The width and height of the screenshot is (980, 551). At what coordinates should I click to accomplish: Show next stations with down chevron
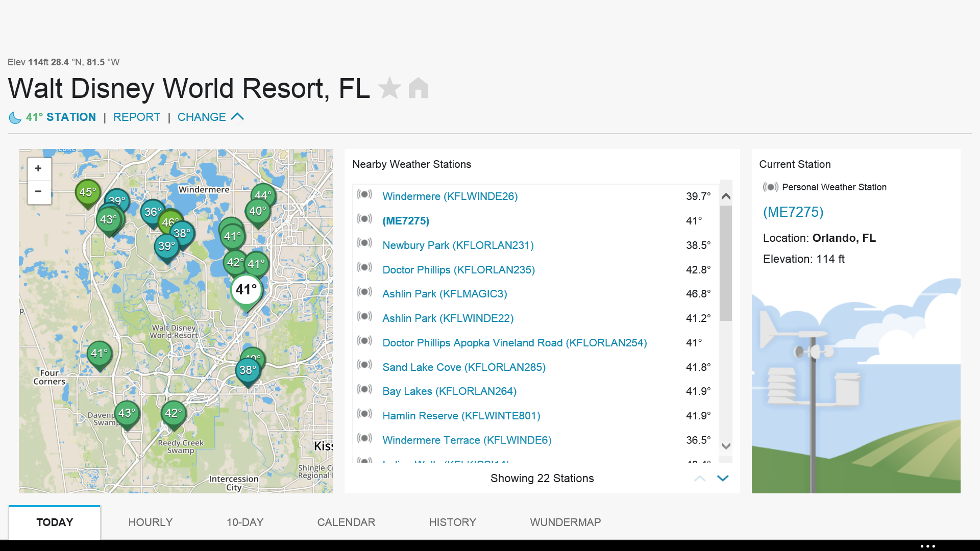[723, 478]
